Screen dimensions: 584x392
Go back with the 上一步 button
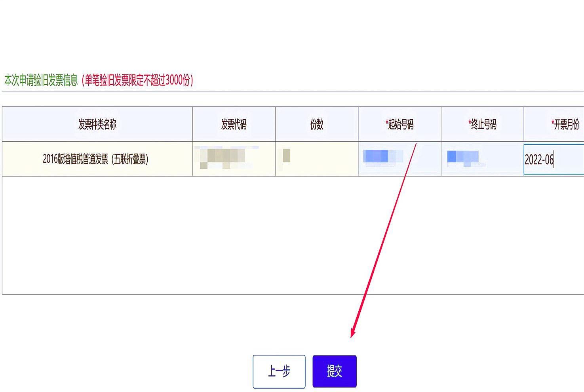279,371
